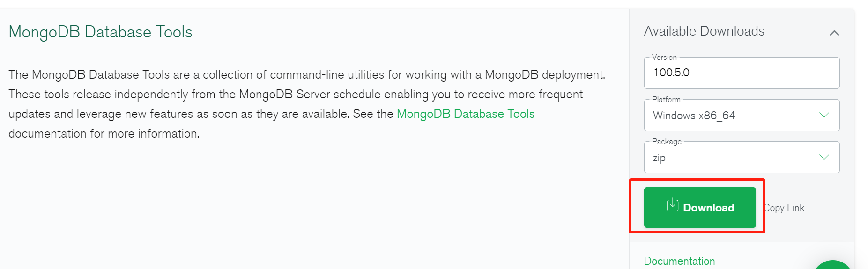Open the Documentation link below downloads
Viewport: 868px width, 269px height.
[679, 261]
